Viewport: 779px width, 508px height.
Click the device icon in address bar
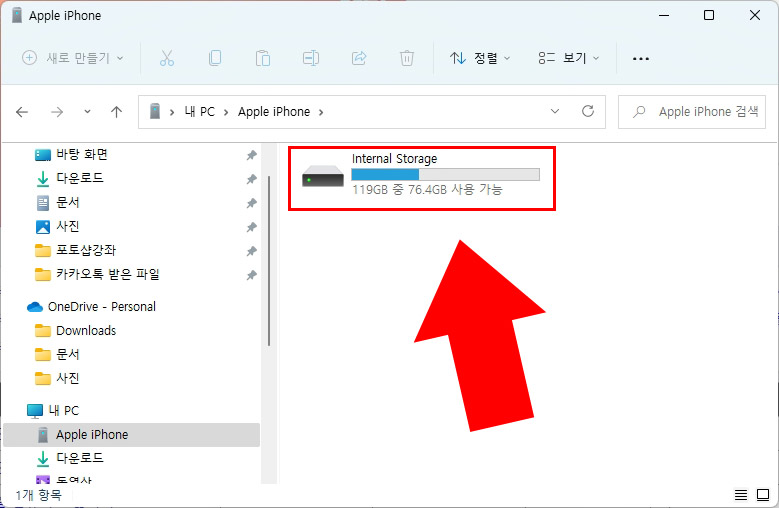[155, 111]
